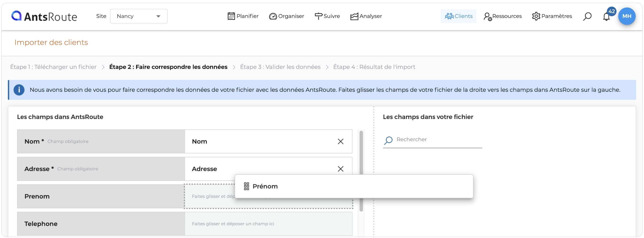Open the Planifier menu
The width and height of the screenshot is (644, 238).
click(243, 16)
